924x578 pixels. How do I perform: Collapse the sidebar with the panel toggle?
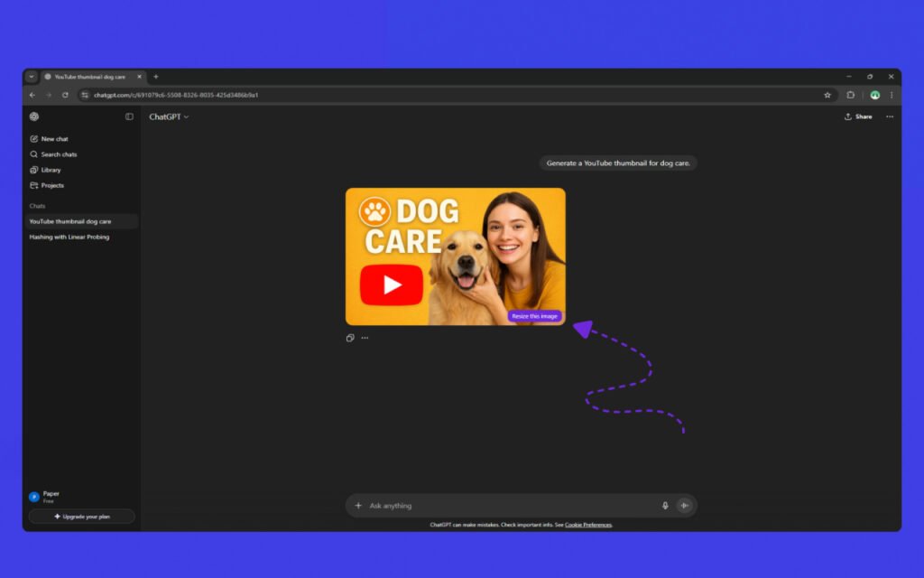point(129,117)
